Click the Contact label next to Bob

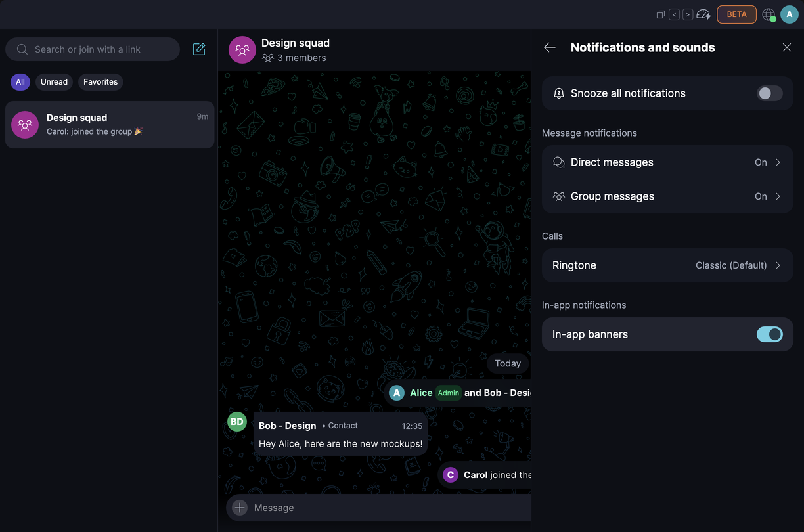[x=343, y=426]
